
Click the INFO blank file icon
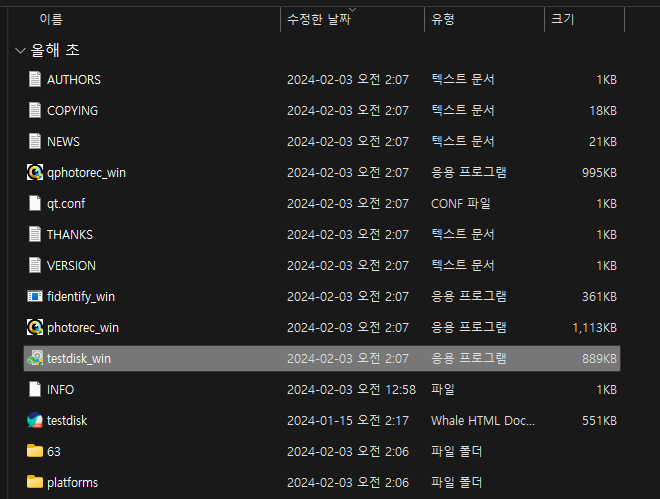coord(35,389)
